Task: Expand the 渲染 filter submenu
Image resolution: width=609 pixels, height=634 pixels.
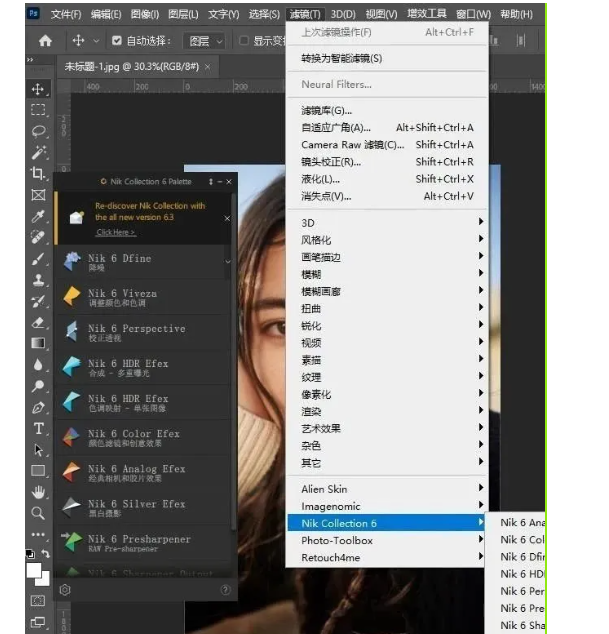Action: [x=386, y=411]
